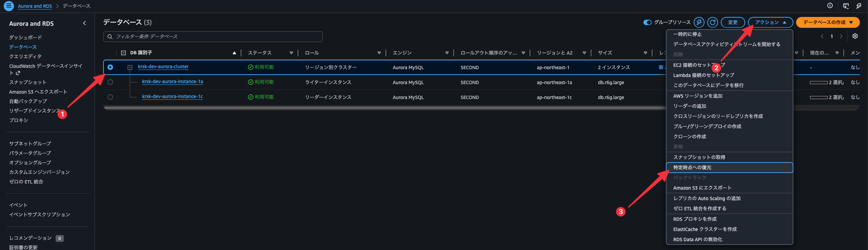Choose AWS リージョンを追加 from the actions menu
The image size is (868, 250).
coord(729,96)
